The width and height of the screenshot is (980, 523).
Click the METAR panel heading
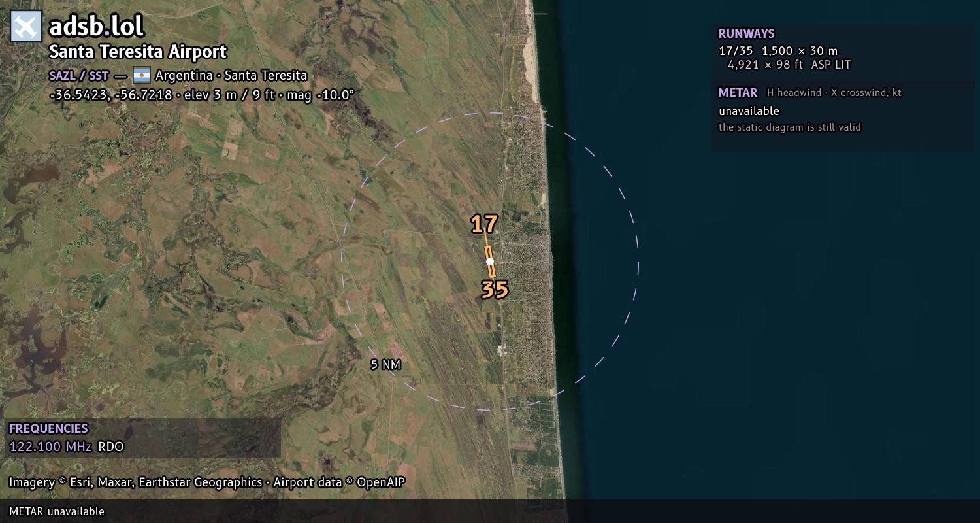pyautogui.click(x=738, y=93)
